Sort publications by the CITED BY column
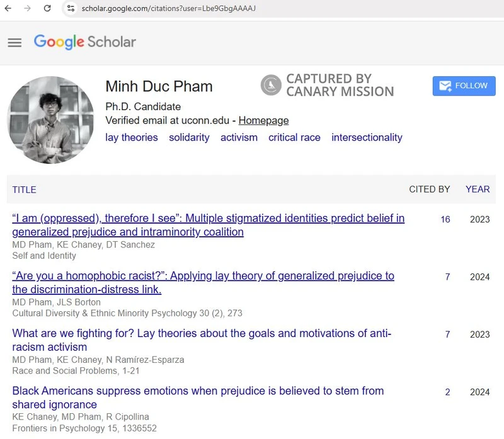 [x=430, y=190]
